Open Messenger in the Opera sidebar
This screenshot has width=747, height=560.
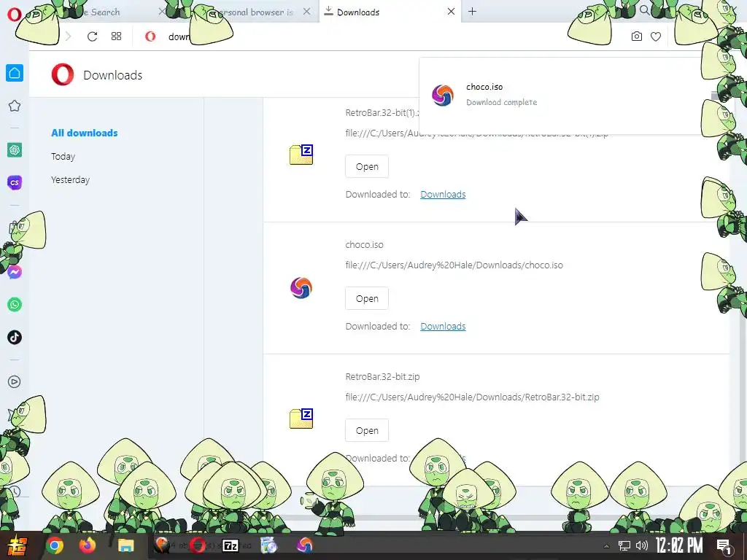[15, 272]
